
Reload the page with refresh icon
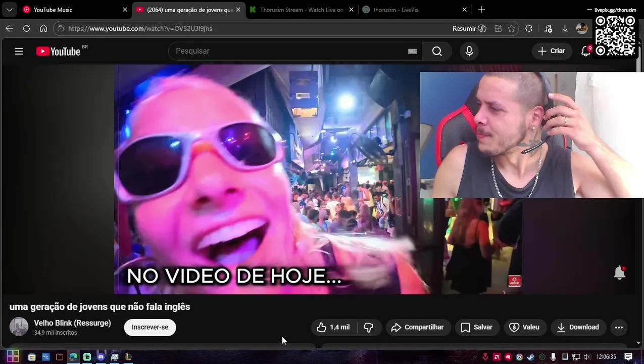pos(26,28)
